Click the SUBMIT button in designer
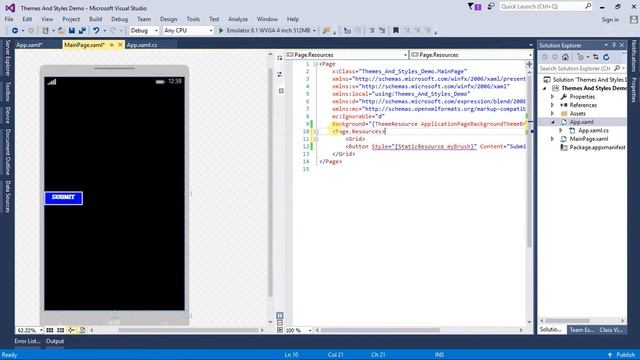 tap(63, 198)
